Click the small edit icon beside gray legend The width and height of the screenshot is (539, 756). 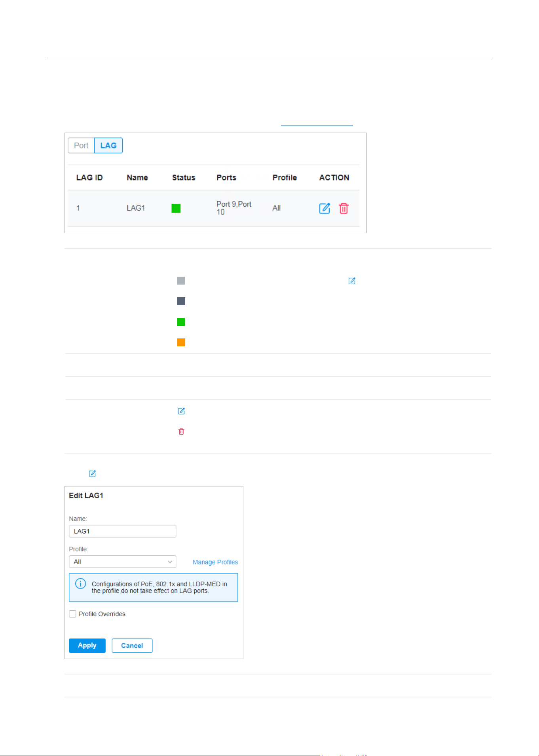click(x=352, y=281)
